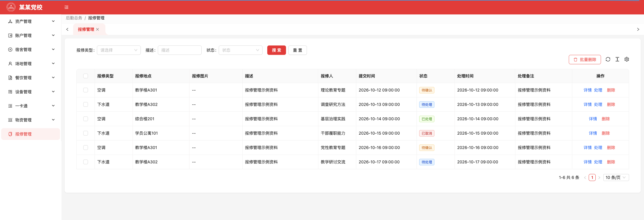Check the row for 调查研究方法

coord(85,104)
